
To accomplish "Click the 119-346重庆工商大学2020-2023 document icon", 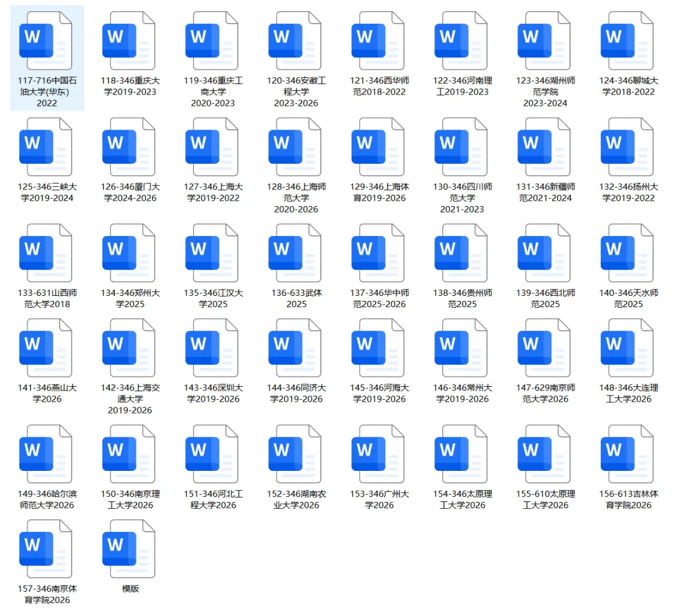I will click(212, 40).
